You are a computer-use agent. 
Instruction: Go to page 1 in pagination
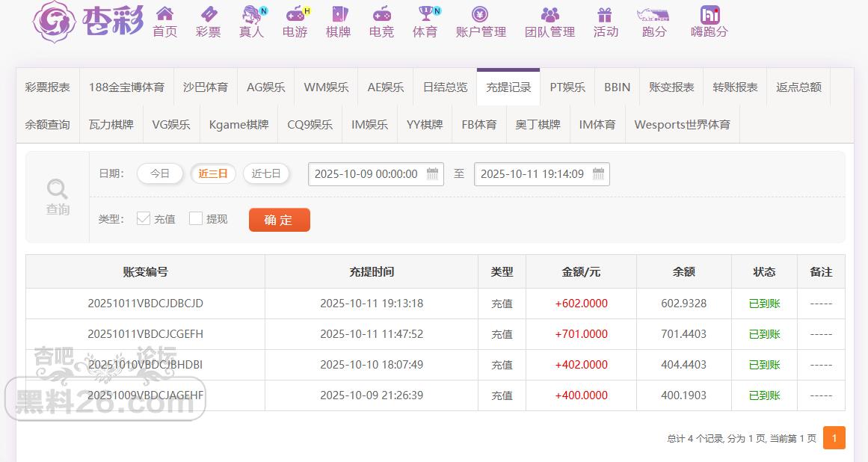point(834,438)
